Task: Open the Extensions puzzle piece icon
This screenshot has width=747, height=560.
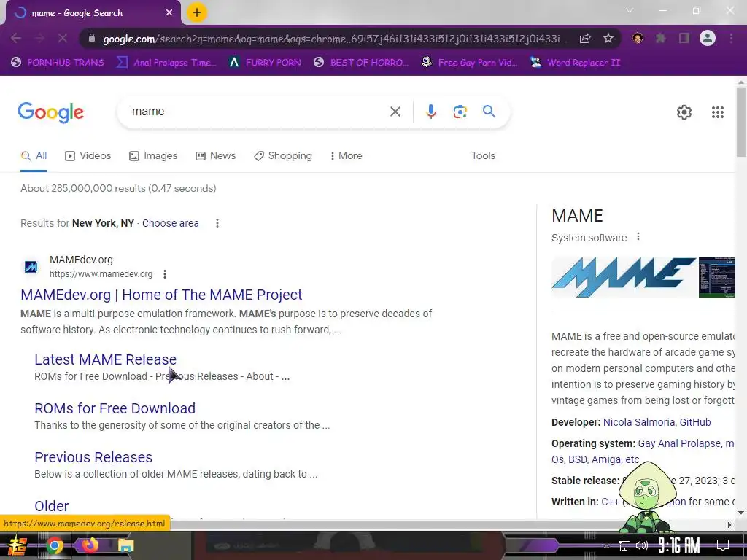Action: pyautogui.click(x=661, y=38)
